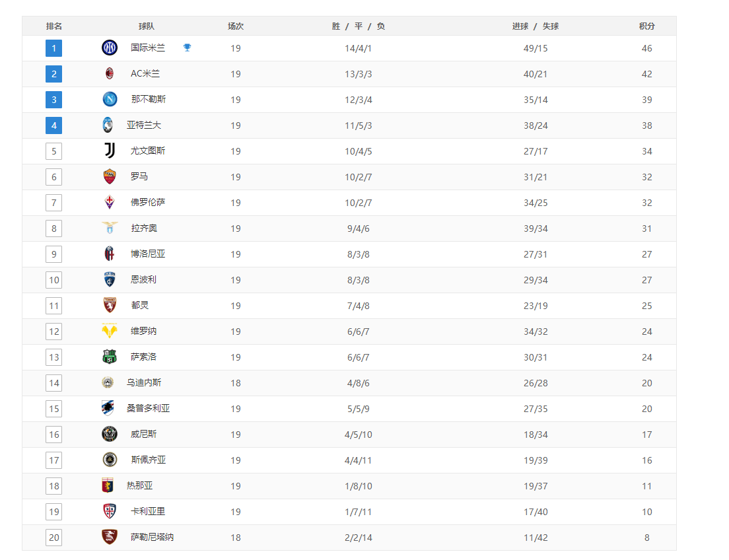Click the 积分 column header
The width and height of the screenshot is (729, 560).
(x=646, y=26)
